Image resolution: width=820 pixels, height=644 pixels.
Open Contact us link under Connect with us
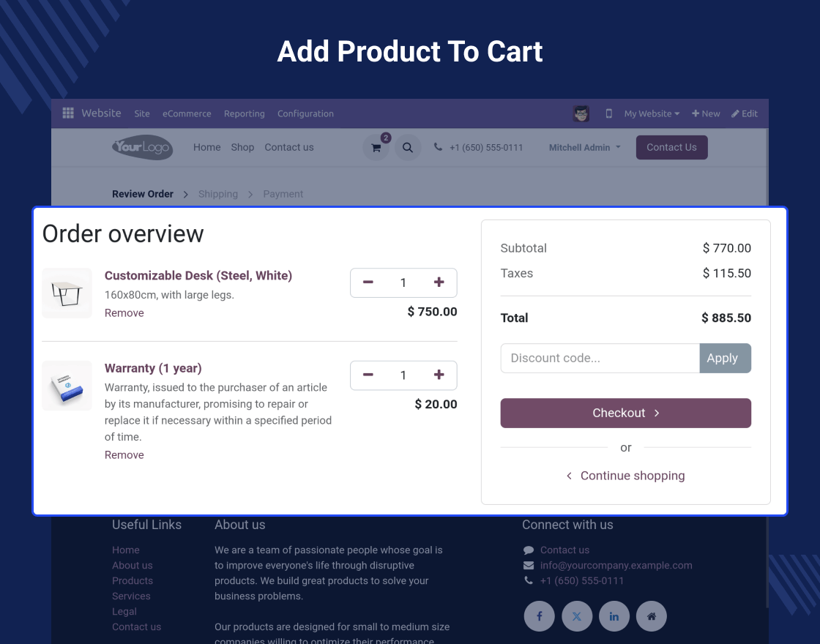(564, 550)
